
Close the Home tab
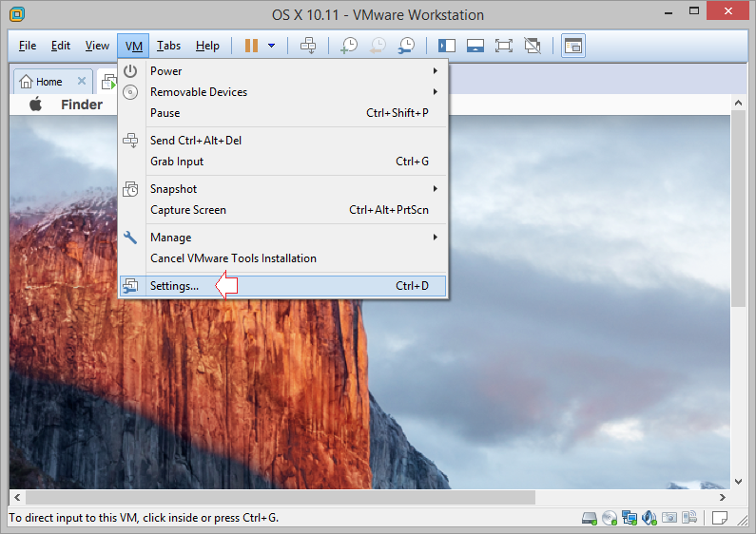(x=82, y=81)
